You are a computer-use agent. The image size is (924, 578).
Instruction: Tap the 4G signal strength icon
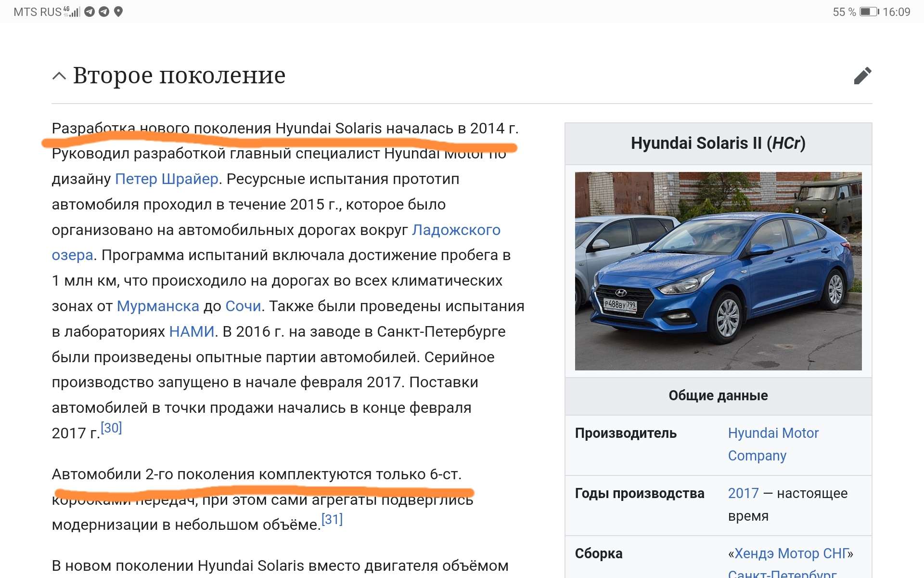click(x=71, y=12)
